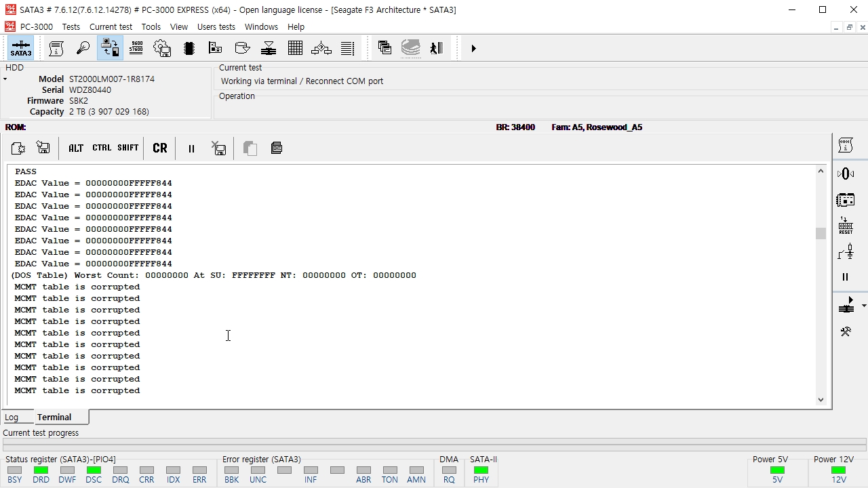Screen dimensions: 868x488
Task: Click the DOS Table Worst Count line
Action: (x=214, y=275)
